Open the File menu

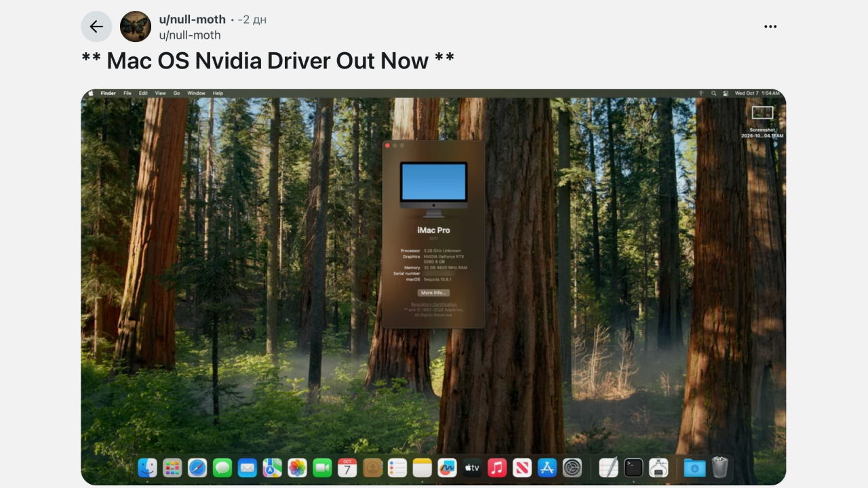click(x=127, y=93)
